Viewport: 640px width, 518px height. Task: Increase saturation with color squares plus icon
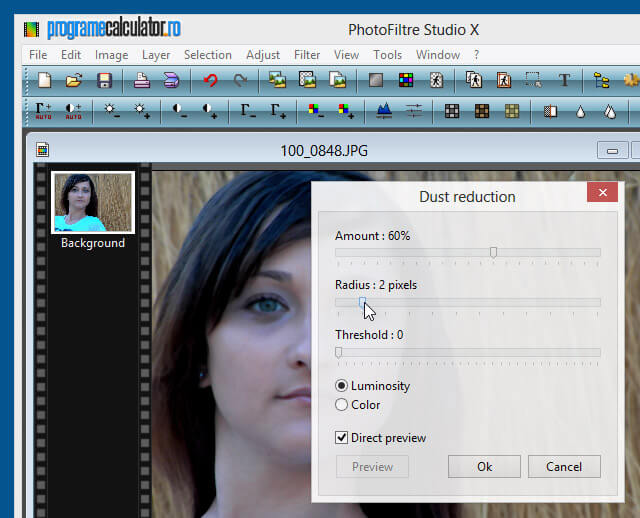pos(346,111)
